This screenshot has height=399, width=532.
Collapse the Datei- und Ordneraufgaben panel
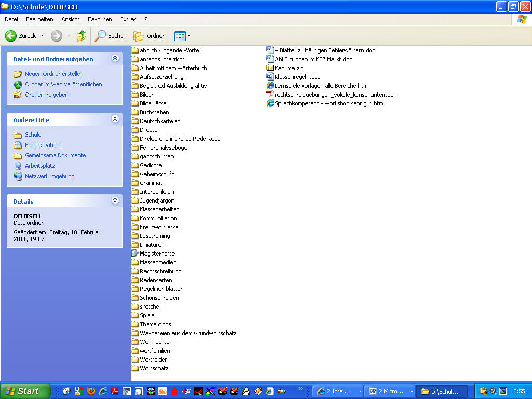(115, 59)
